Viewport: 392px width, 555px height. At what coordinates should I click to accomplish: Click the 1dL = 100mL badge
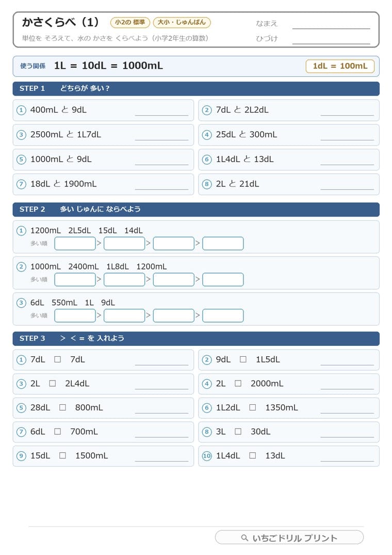click(x=340, y=66)
